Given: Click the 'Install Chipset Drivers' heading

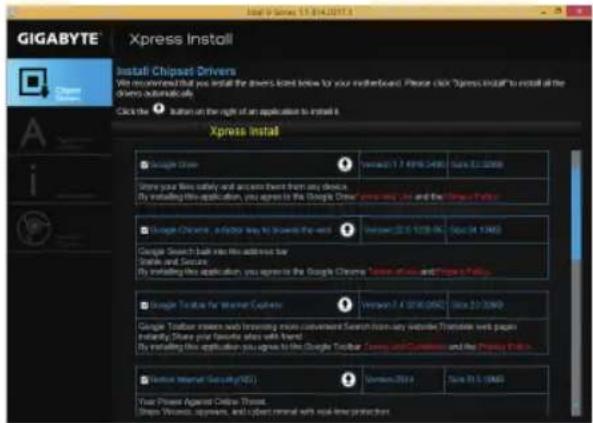Looking at the screenshot, I should (176, 71).
